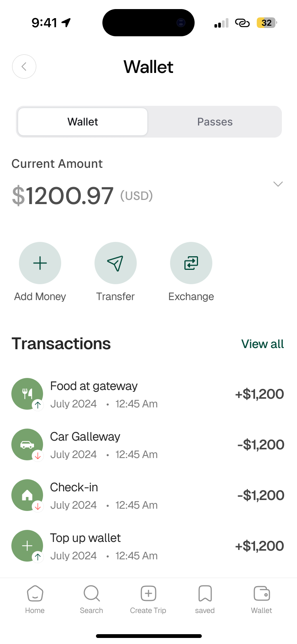
Task: Expand the currency chevron beside balance
Action: pyautogui.click(x=278, y=184)
